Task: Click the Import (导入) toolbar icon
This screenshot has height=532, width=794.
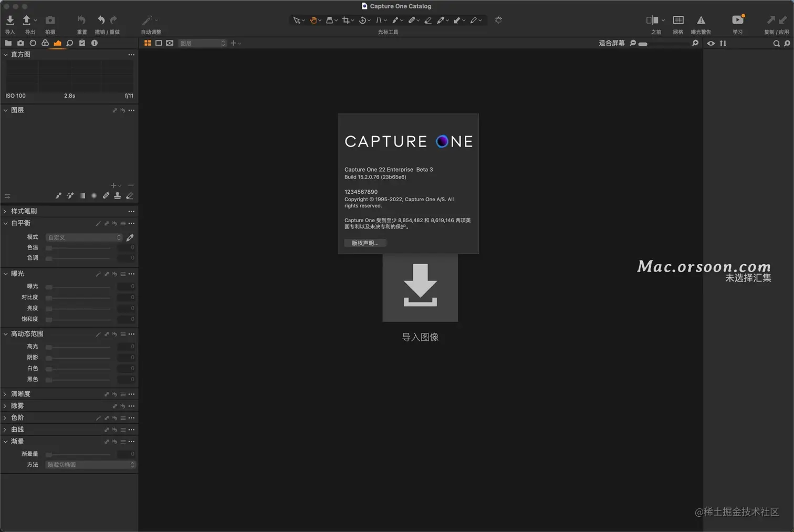Action: click(x=10, y=20)
